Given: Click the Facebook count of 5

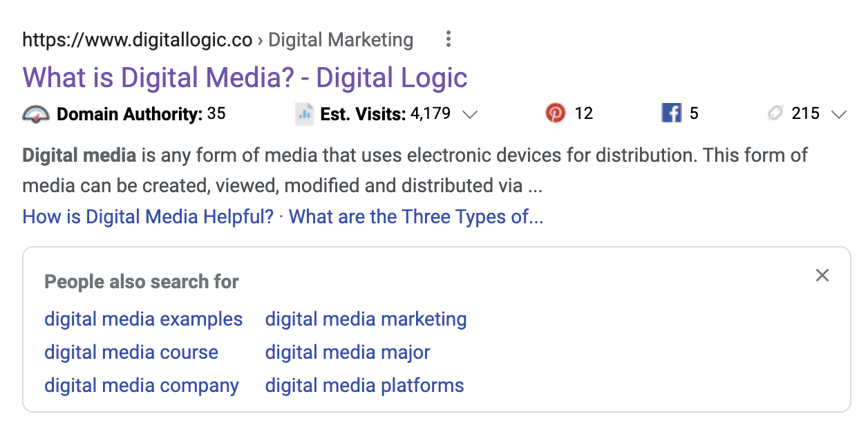Looking at the screenshot, I should click(694, 113).
